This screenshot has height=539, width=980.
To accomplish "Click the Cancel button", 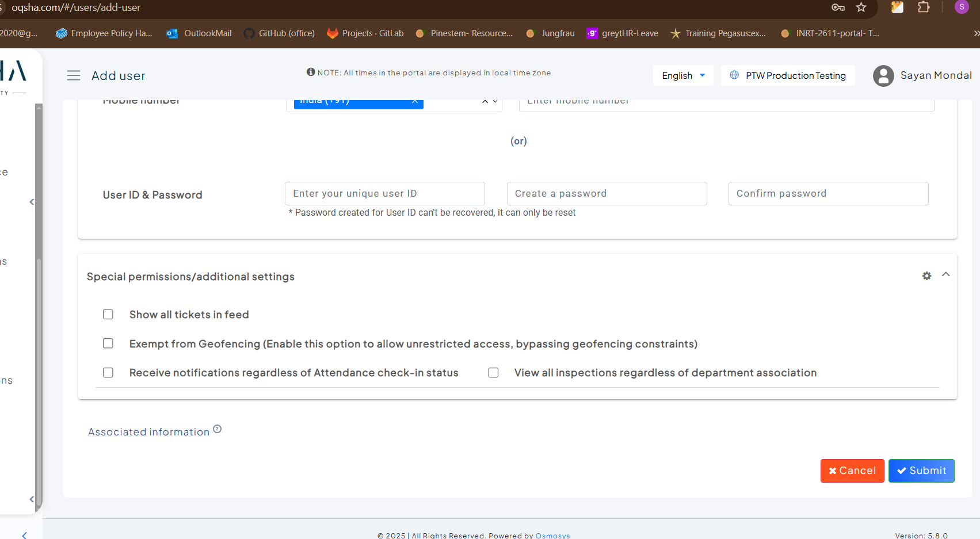I will (x=852, y=471).
